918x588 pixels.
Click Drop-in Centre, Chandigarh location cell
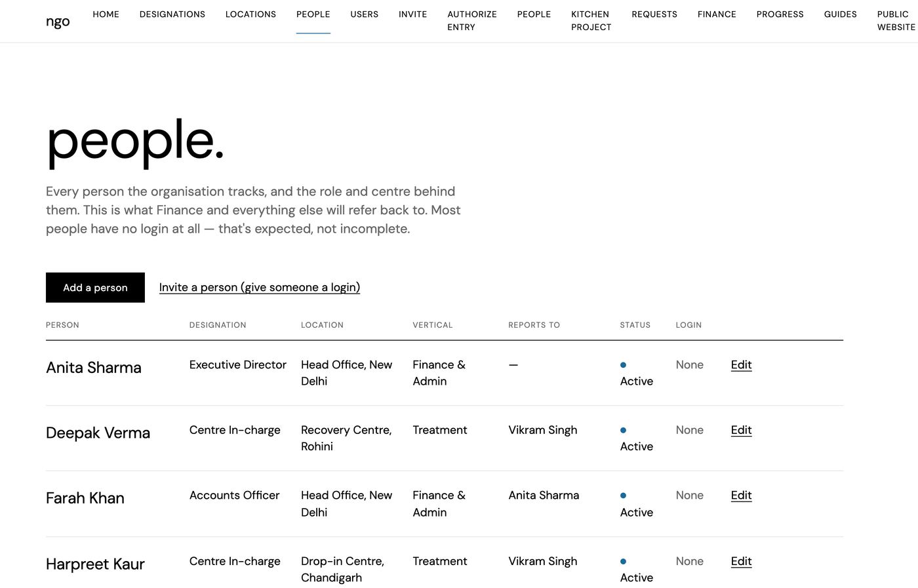(342, 570)
